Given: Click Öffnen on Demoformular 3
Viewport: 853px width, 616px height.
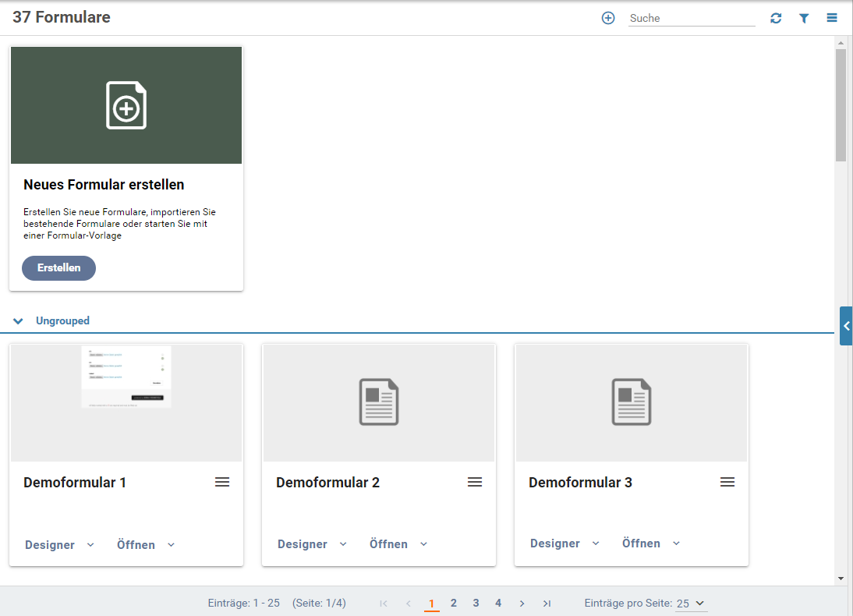Looking at the screenshot, I should tap(642, 543).
